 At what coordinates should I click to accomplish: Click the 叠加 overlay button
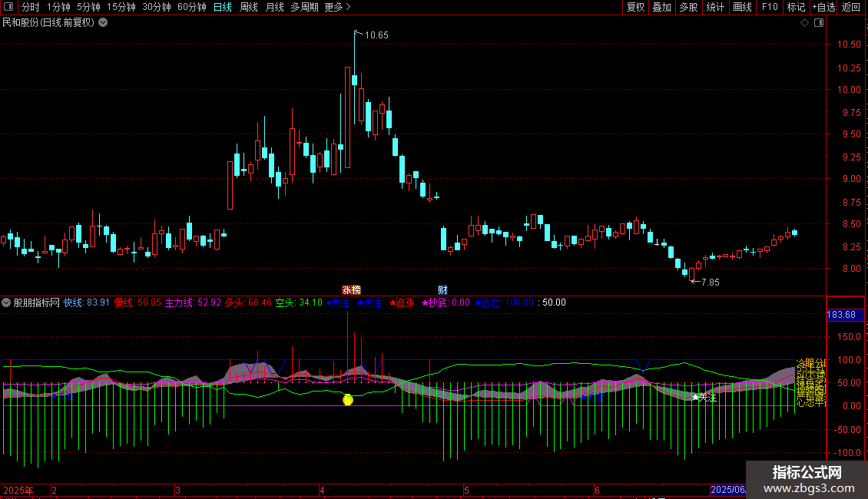pyautogui.click(x=662, y=7)
